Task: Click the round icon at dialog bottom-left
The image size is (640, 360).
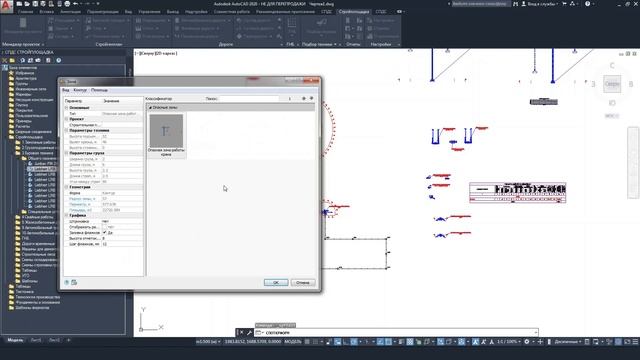Action: pos(67,282)
